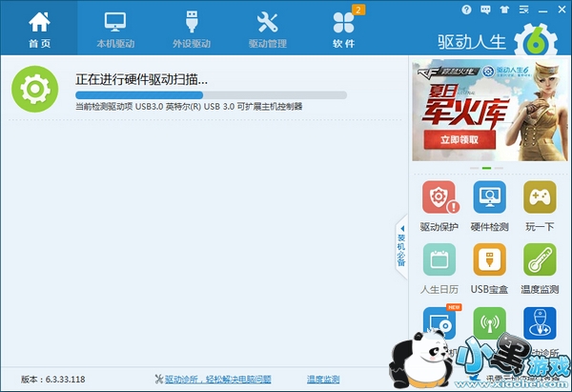Select the first banner page indicator
Screen dimensions: 572x392
coord(474,168)
